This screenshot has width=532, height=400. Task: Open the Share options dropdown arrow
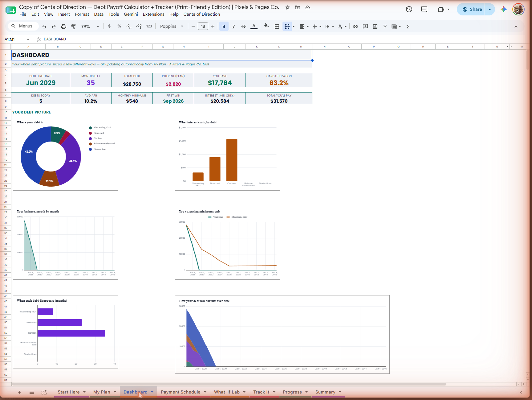490,9
